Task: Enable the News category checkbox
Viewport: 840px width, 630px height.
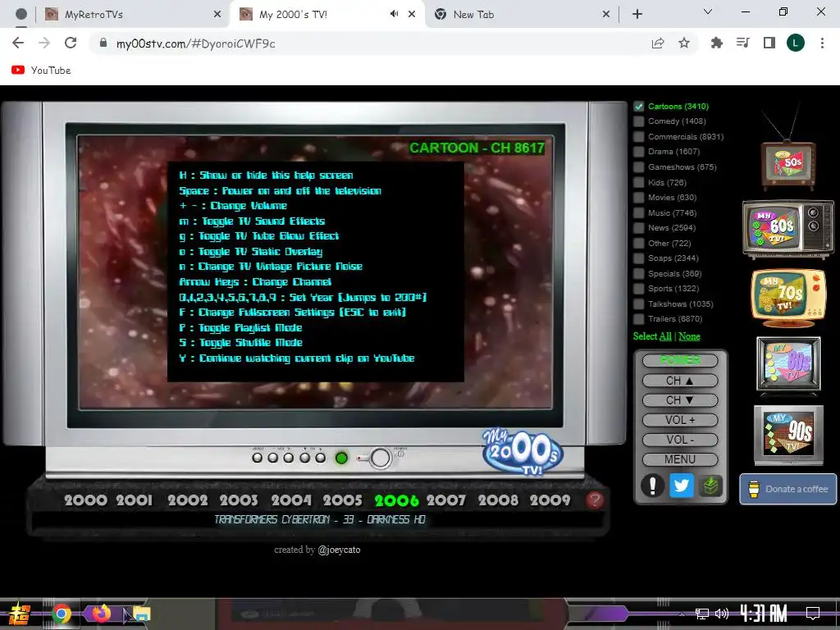Action: coord(638,228)
